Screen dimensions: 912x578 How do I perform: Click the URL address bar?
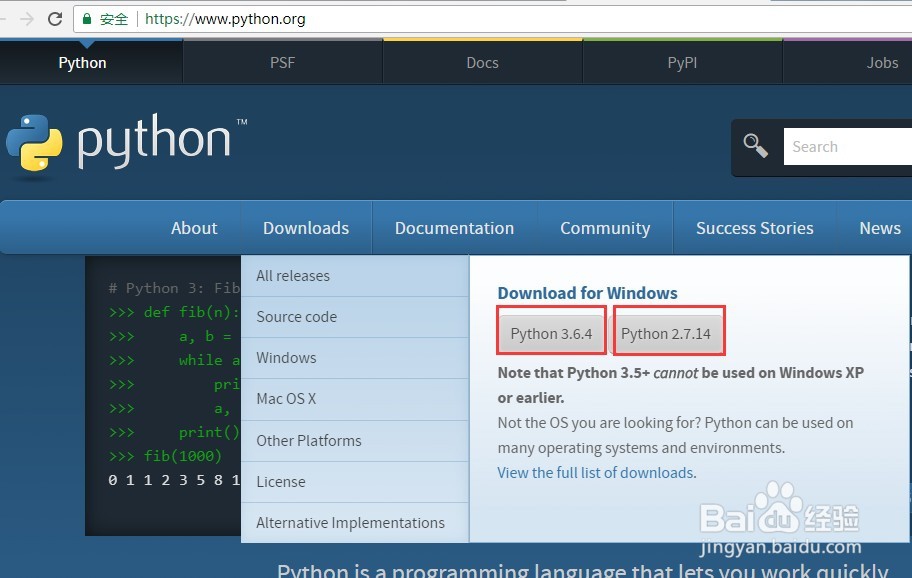click(492, 19)
